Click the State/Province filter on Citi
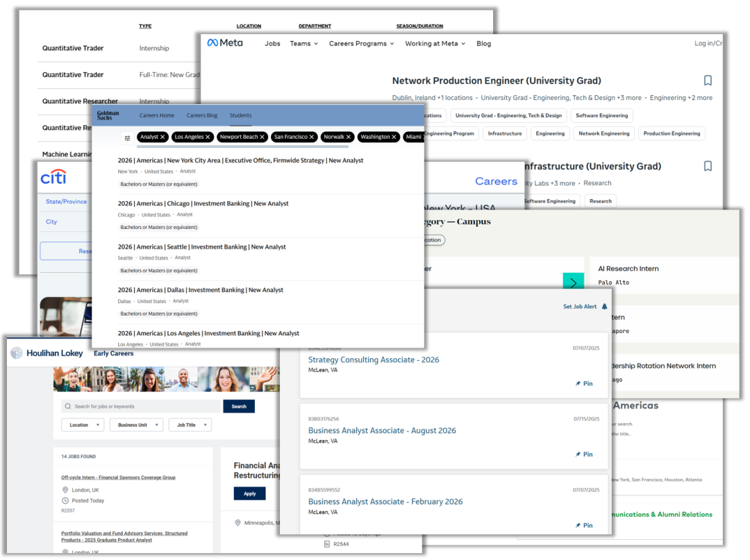This screenshot has height=560, width=750. click(x=67, y=202)
